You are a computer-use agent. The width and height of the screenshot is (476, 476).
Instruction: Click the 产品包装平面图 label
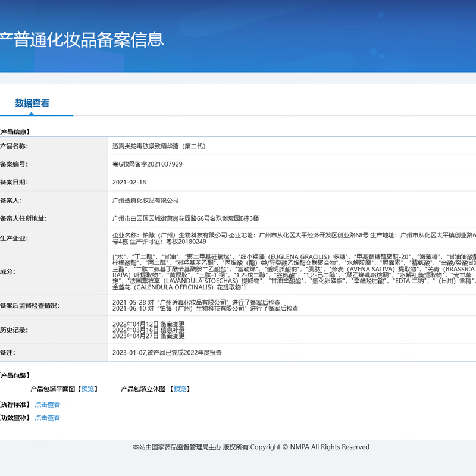click(52, 389)
